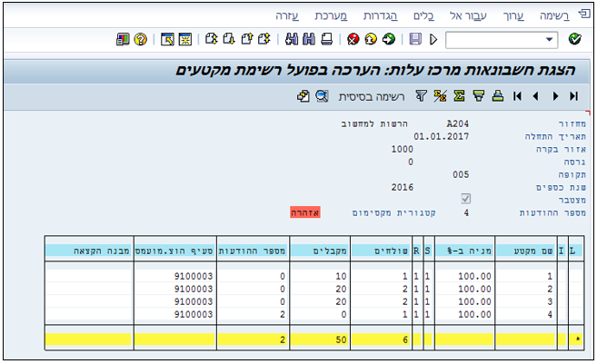597x364 pixels.
Task: Click the funnel filter icon
Action: pos(421,96)
